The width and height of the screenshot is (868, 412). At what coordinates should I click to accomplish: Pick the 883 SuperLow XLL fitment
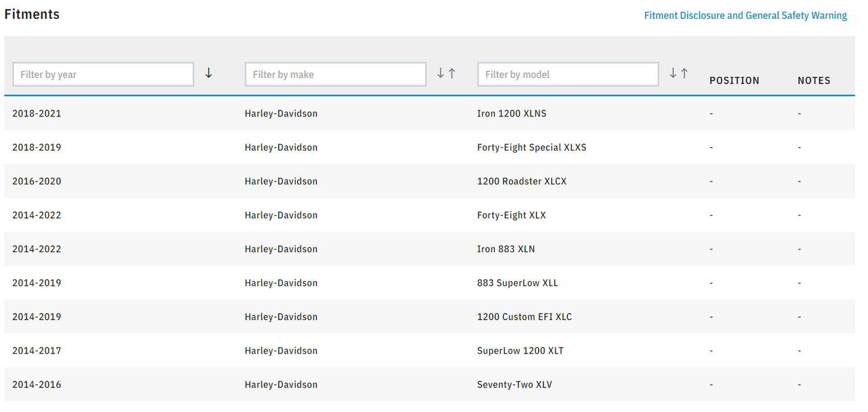(517, 283)
